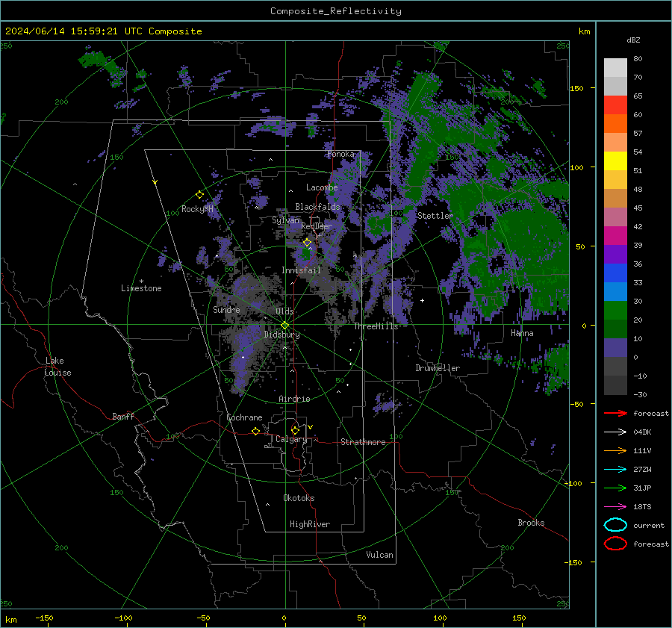Click the Lacombe city label
The height and width of the screenshot is (628, 672).
pos(322,187)
